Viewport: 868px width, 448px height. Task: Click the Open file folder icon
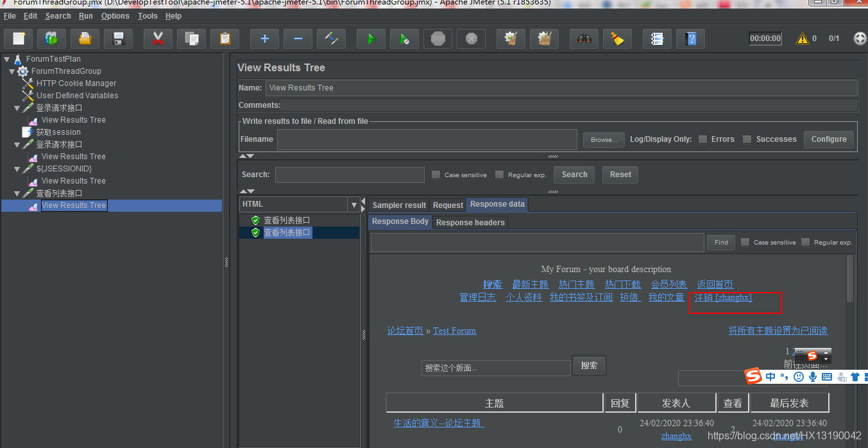[85, 39]
